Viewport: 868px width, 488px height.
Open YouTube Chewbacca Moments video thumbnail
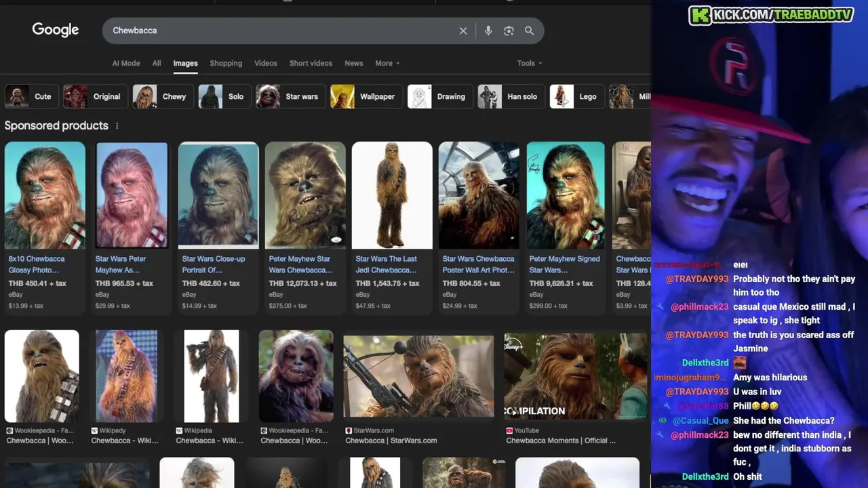(x=576, y=376)
